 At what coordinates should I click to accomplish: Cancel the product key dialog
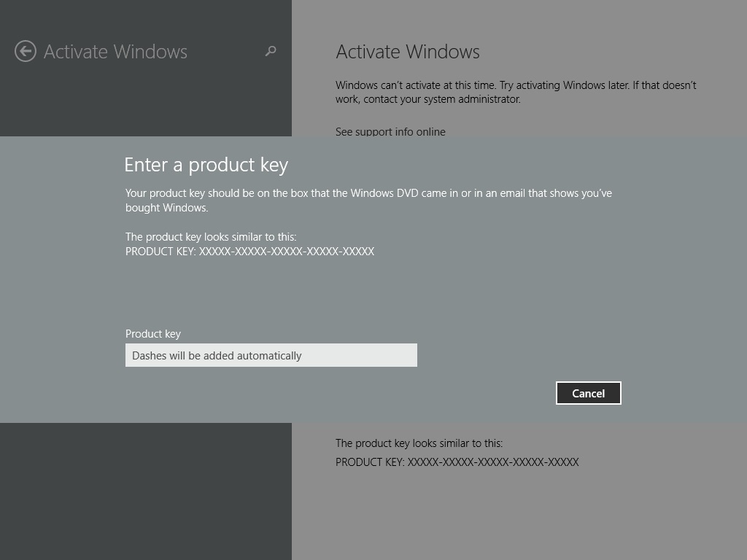pos(589,393)
